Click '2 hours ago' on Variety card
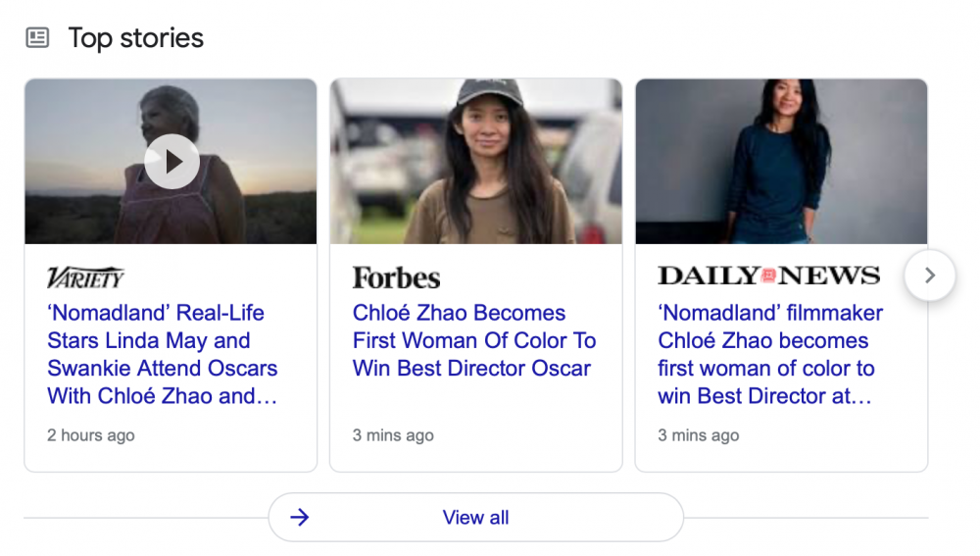Image resolution: width=980 pixels, height=556 pixels. click(91, 435)
